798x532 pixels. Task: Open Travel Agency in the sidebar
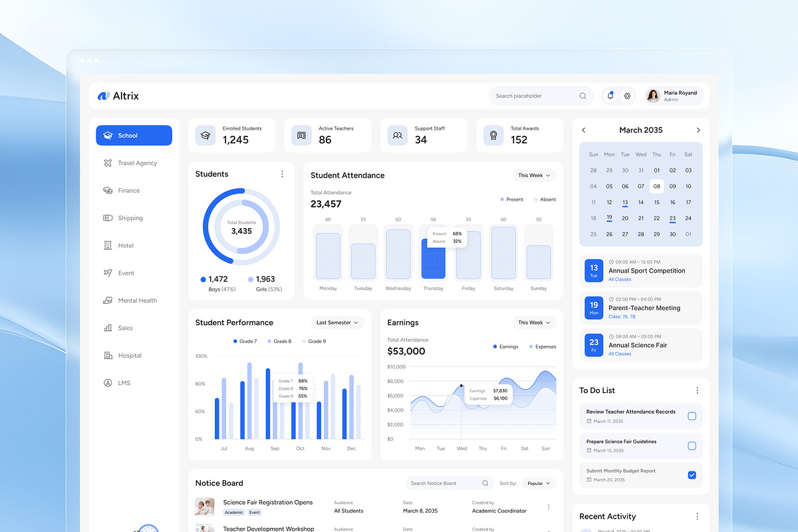[x=134, y=163]
